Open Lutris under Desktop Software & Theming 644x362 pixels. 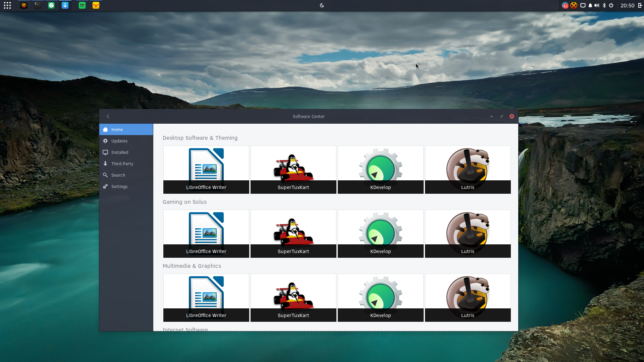coord(468,170)
